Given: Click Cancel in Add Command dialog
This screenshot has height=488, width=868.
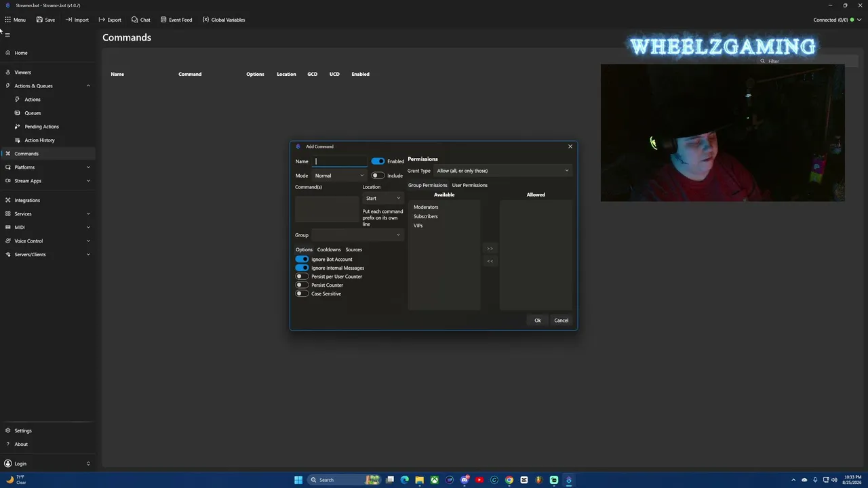Looking at the screenshot, I should [x=561, y=320].
